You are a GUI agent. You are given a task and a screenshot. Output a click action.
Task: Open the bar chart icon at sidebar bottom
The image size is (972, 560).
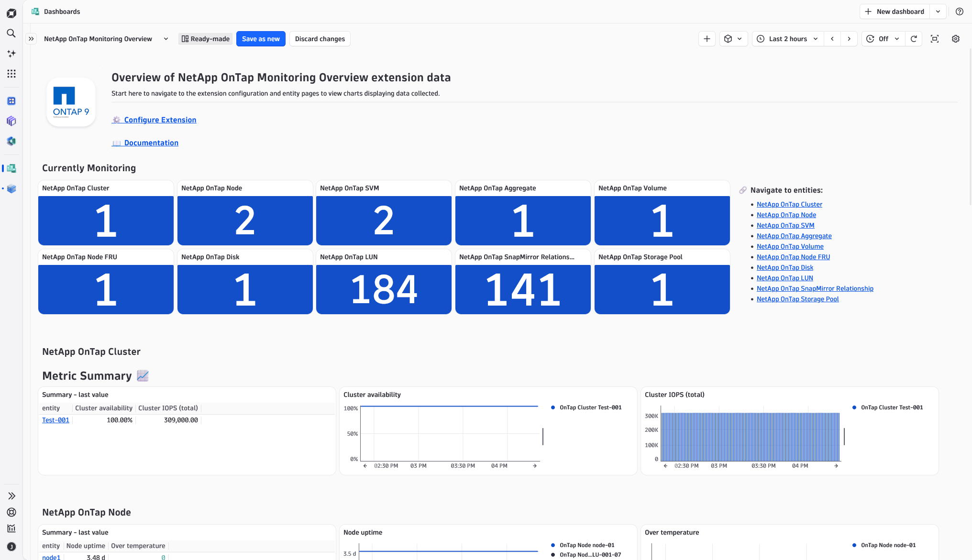point(11,528)
